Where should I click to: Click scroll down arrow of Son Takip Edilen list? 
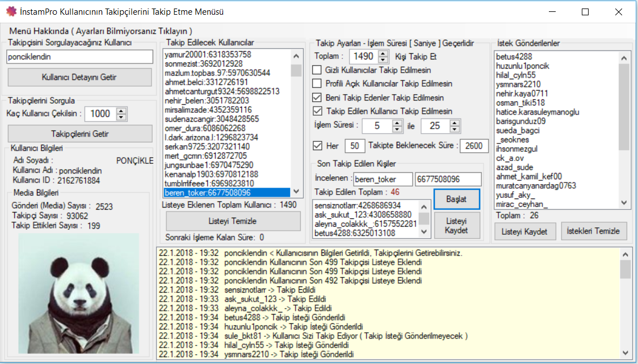423,232
